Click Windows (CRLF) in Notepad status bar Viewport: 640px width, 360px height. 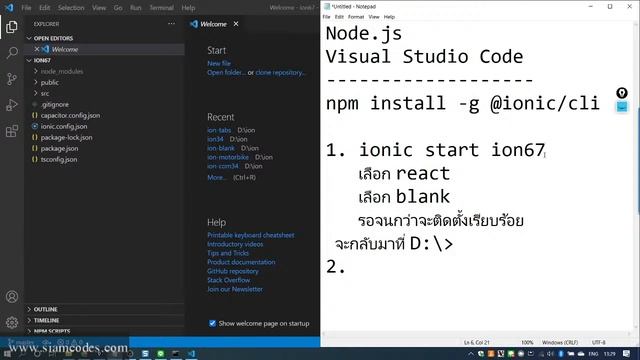coord(560,342)
